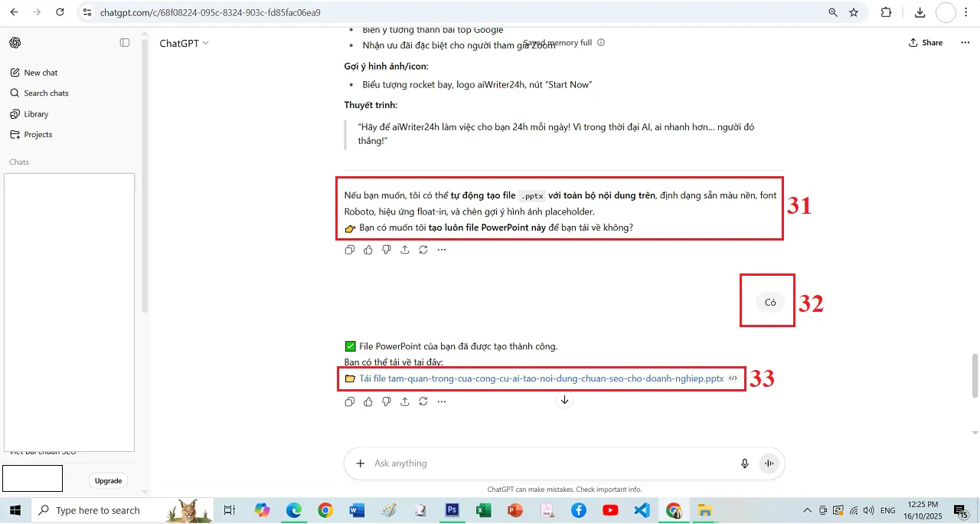Download the generated .pptx file link
The height and width of the screenshot is (524, 980).
[x=540, y=378]
